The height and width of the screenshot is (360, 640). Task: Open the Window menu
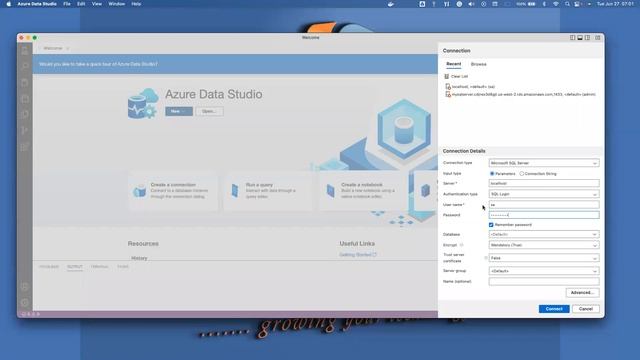click(x=117, y=4)
